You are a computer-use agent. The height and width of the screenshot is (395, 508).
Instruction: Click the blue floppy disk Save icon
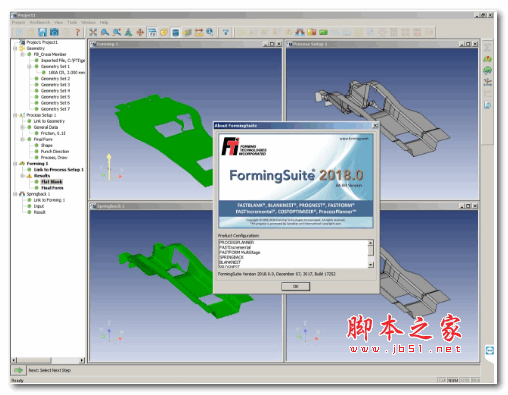coord(42,32)
